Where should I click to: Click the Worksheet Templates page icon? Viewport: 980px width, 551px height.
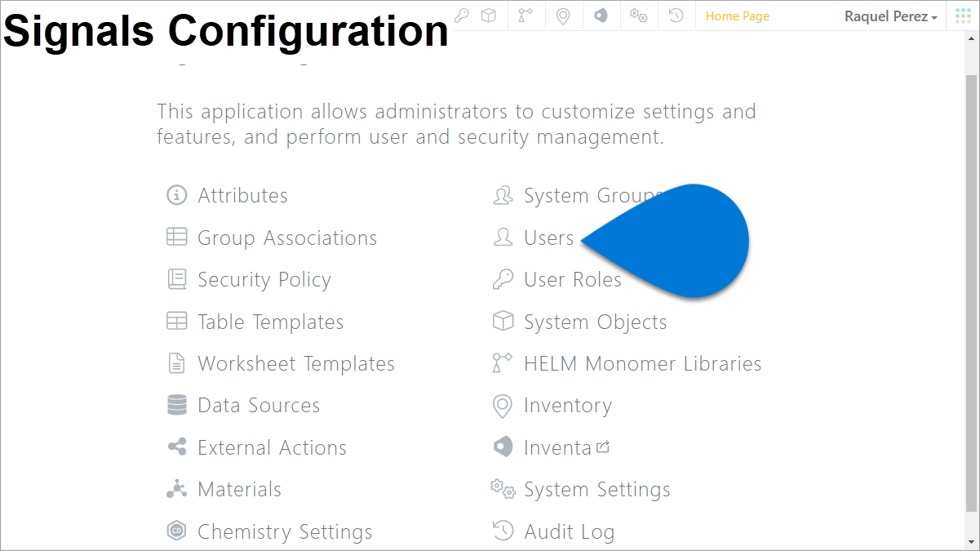click(x=176, y=363)
